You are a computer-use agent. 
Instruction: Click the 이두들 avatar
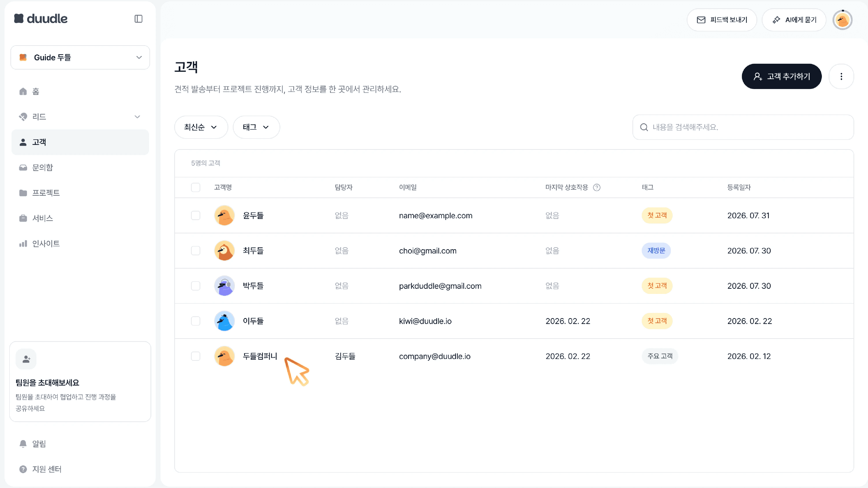pyautogui.click(x=224, y=321)
